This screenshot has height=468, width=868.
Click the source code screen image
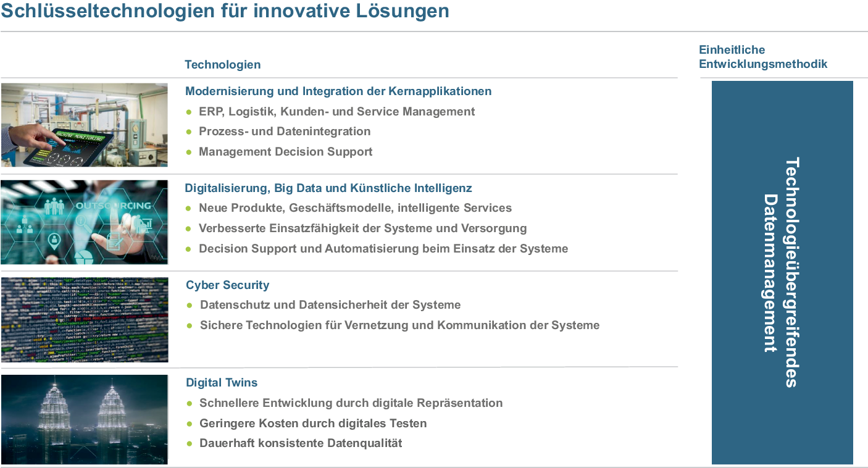point(84,319)
